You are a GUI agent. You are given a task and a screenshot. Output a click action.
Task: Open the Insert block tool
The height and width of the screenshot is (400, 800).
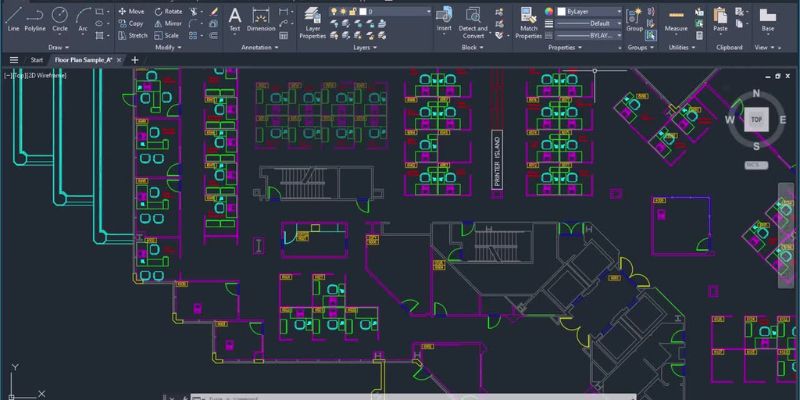[444, 19]
